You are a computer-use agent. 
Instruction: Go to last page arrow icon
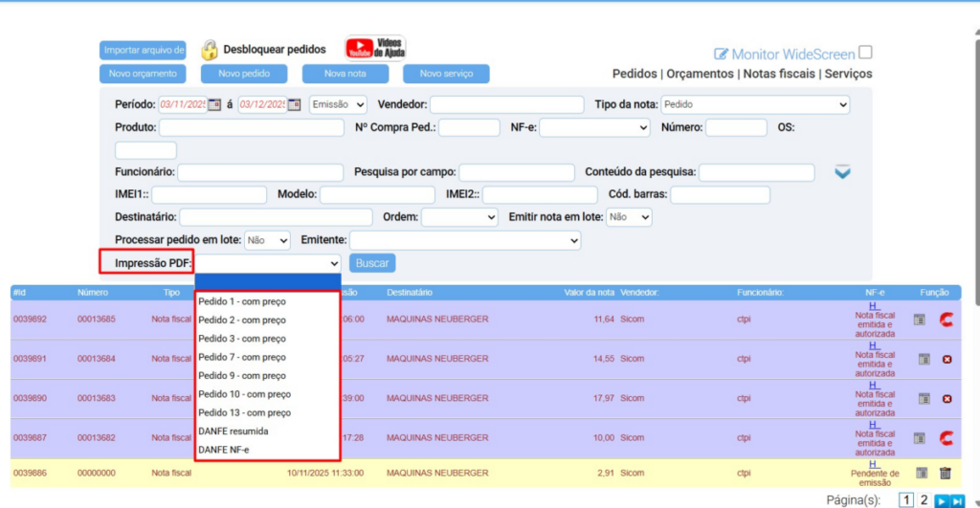(x=957, y=500)
